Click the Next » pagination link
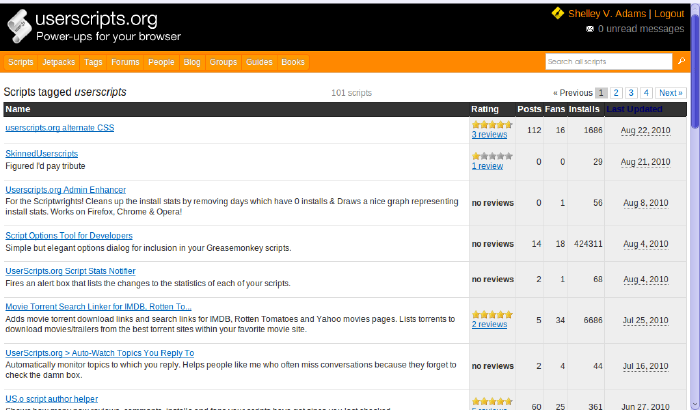Screen dimensions: 700x410 pyautogui.click(x=671, y=93)
